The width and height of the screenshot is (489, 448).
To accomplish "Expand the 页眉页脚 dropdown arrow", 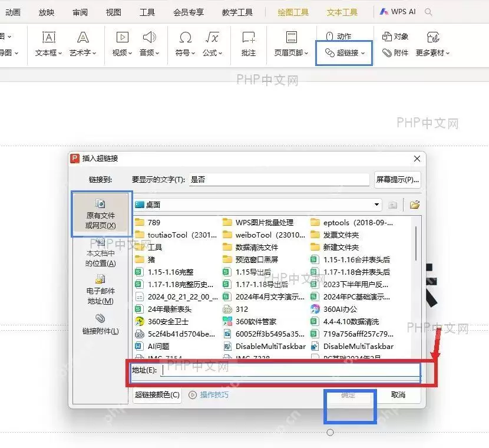I will click(x=306, y=54).
